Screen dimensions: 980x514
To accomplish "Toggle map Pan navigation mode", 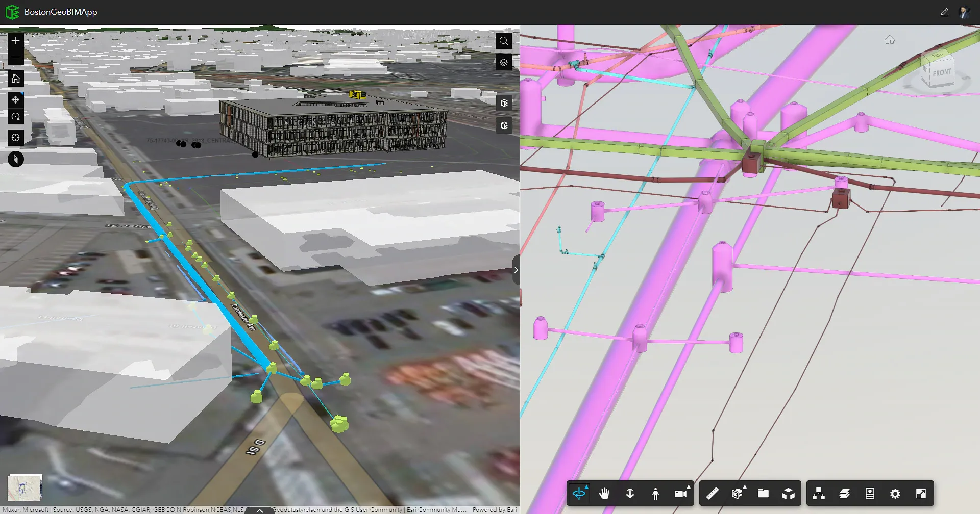I will pos(16,99).
